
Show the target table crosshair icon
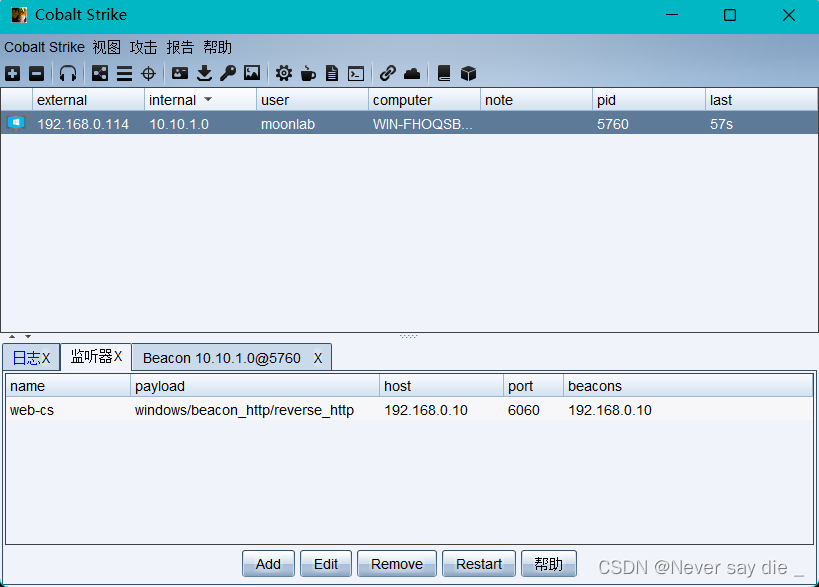148,74
